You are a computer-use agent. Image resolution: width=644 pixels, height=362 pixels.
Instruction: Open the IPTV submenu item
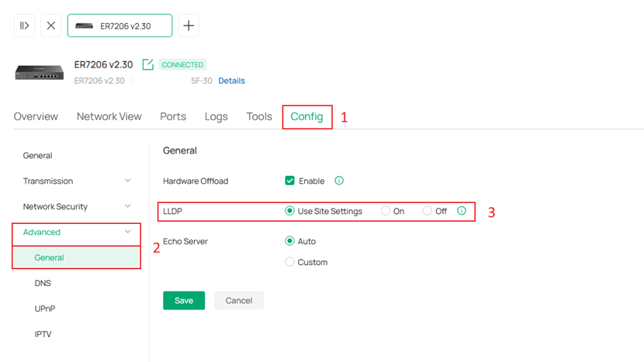tap(43, 334)
